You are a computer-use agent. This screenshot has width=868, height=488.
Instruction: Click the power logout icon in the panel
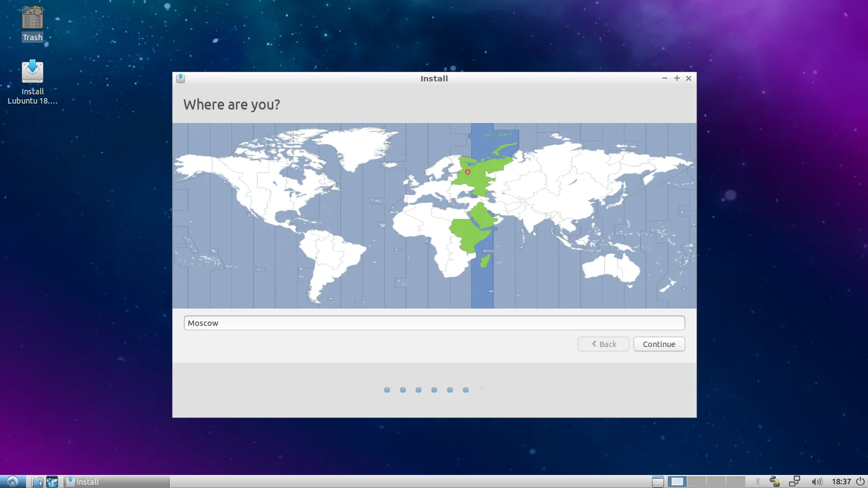(860, 481)
